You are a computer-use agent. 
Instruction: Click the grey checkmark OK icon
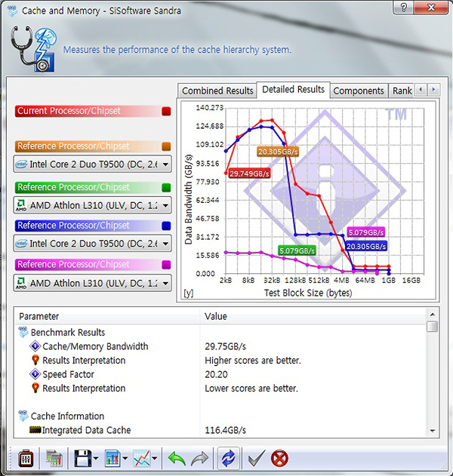257,459
